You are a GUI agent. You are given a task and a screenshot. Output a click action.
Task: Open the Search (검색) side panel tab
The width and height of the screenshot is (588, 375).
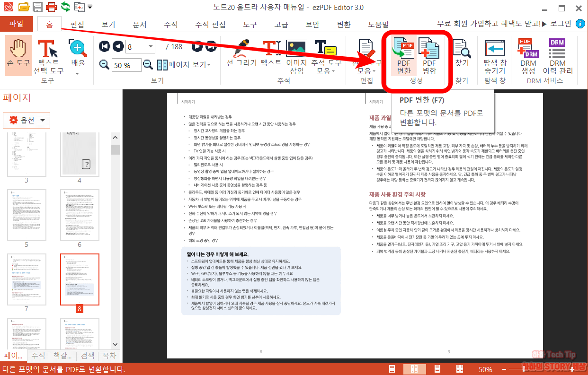[x=88, y=356]
